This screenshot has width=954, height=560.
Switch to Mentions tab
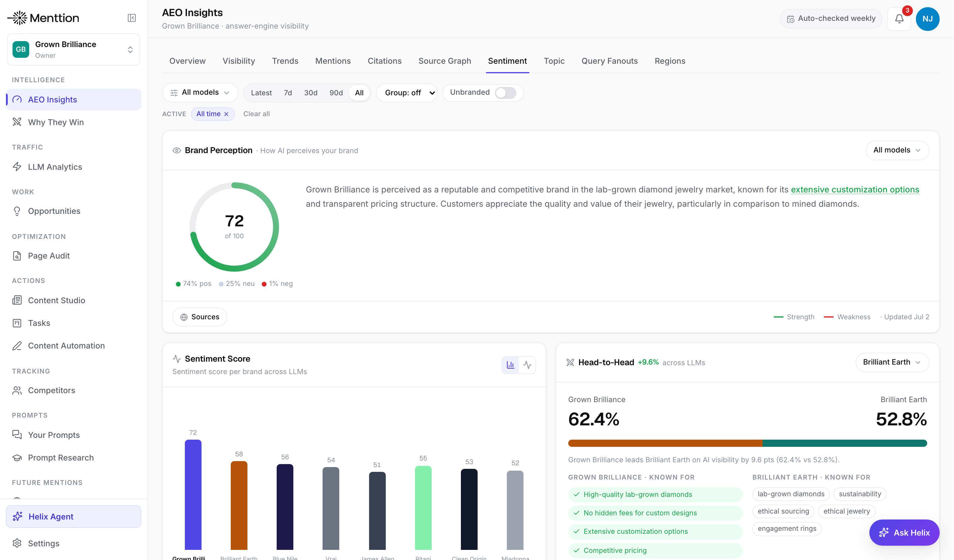pyautogui.click(x=333, y=61)
